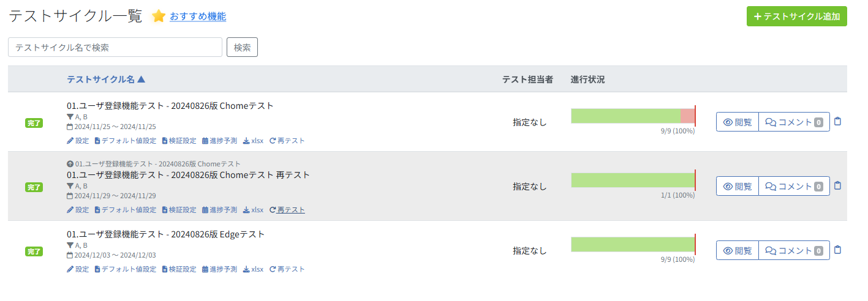Open 進捗予測 for the Edgeテスト cycle

pos(219,269)
